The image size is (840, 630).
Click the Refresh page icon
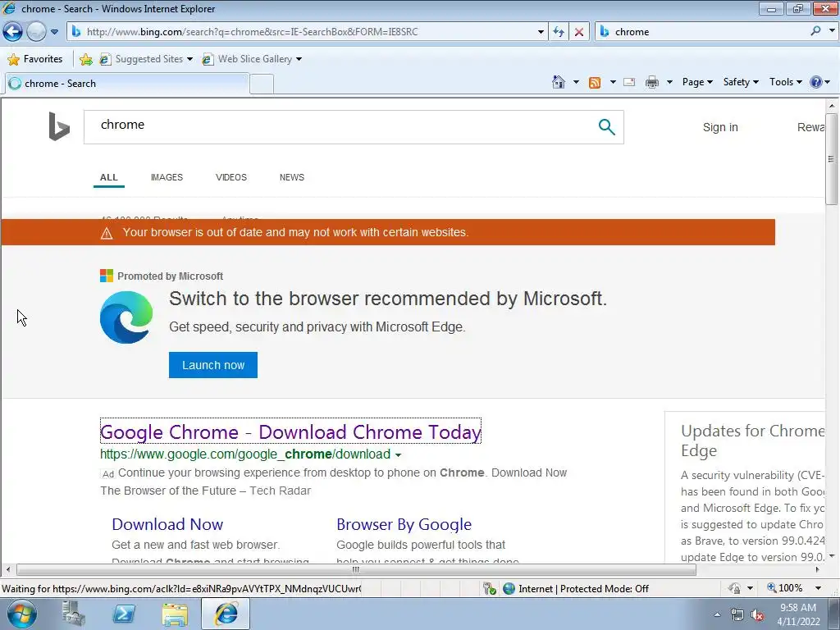(559, 32)
